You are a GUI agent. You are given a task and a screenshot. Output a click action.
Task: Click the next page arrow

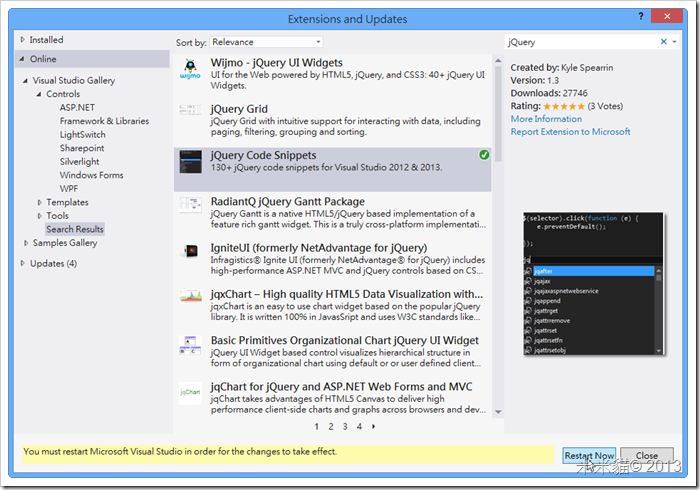tap(374, 427)
